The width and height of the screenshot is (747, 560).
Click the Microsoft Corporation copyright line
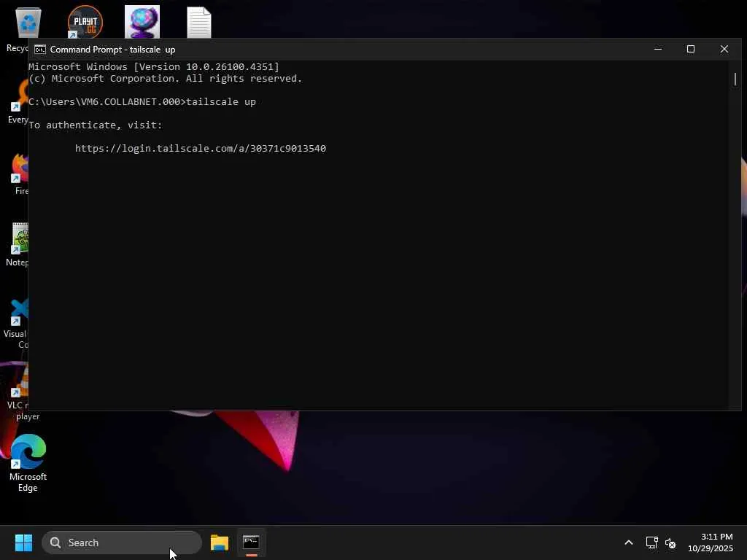pyautogui.click(x=166, y=78)
